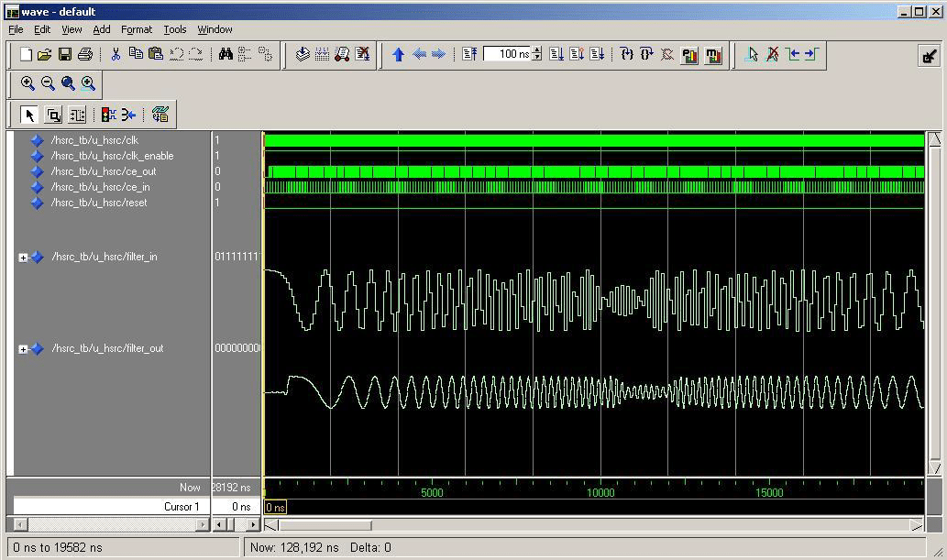Open the Tools menu

[x=174, y=29]
